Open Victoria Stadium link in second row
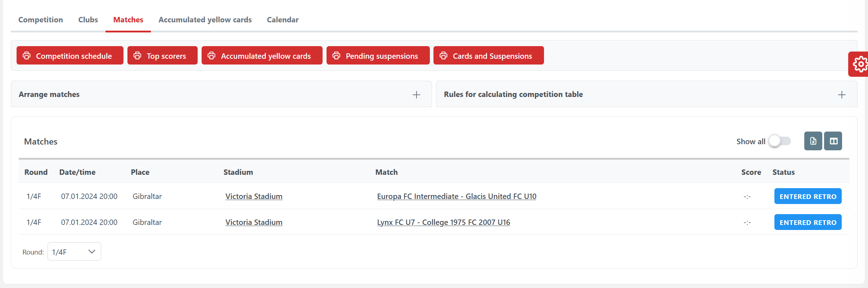This screenshot has width=868, height=288. coord(254,222)
